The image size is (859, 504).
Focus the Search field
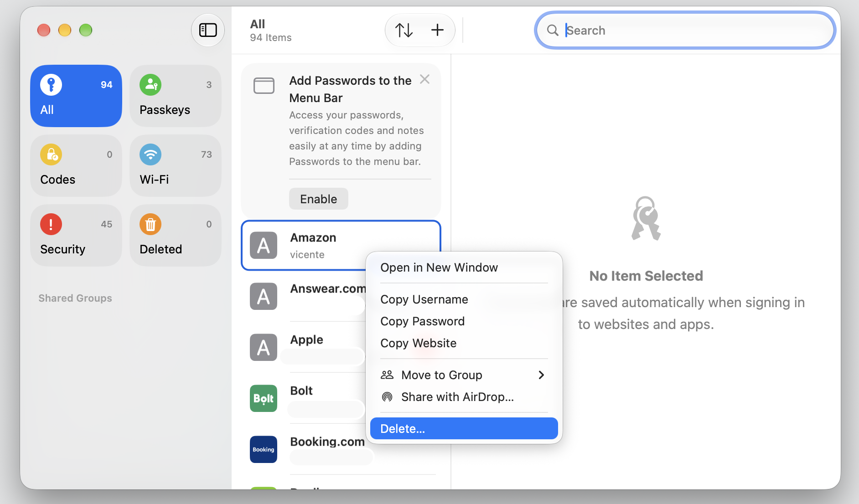pyautogui.click(x=685, y=31)
